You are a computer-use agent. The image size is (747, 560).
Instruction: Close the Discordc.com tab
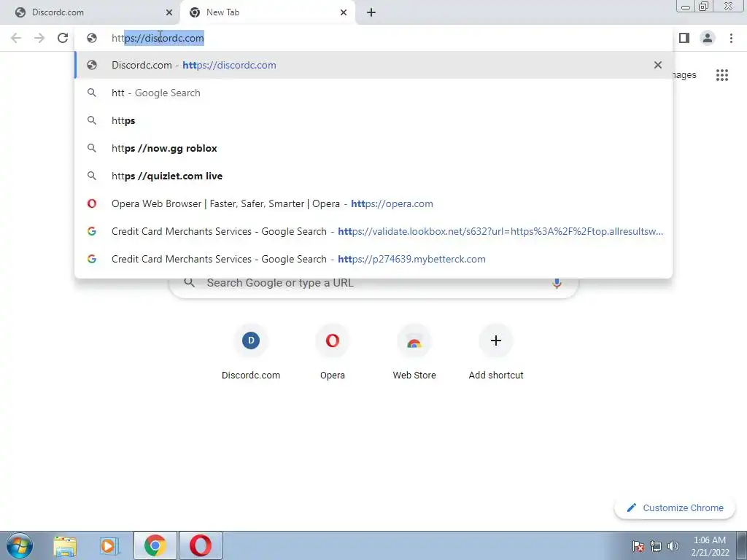click(x=169, y=12)
